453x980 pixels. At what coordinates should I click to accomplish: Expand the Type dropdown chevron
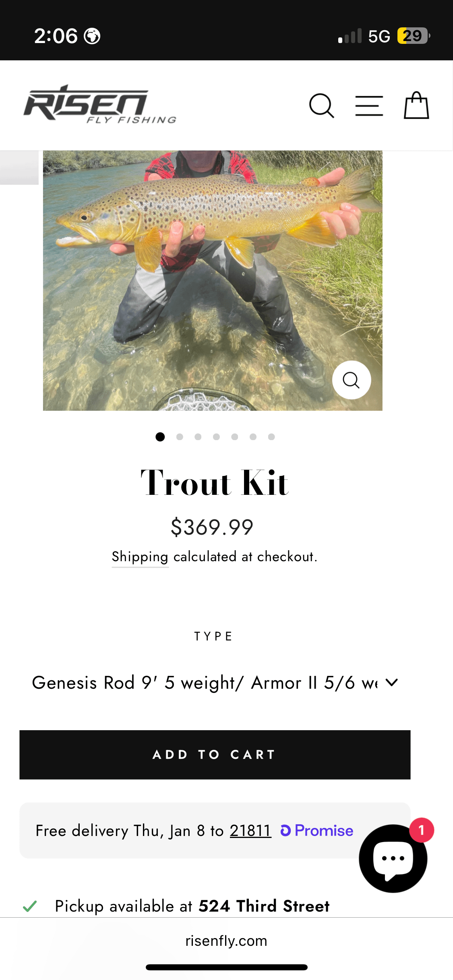pos(391,682)
